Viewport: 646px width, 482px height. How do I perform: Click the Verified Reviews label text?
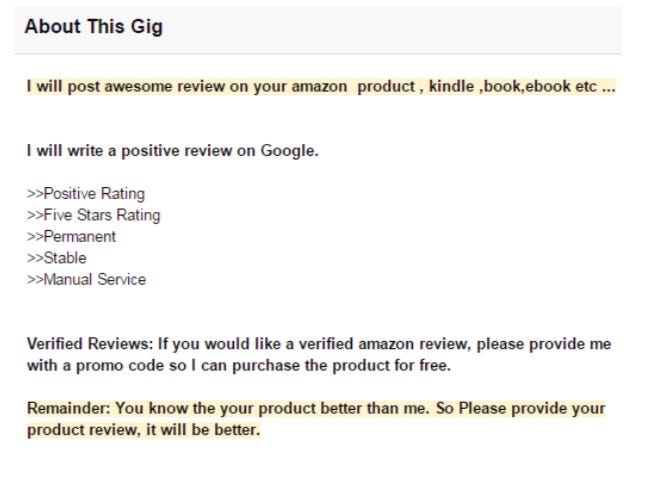(x=90, y=344)
